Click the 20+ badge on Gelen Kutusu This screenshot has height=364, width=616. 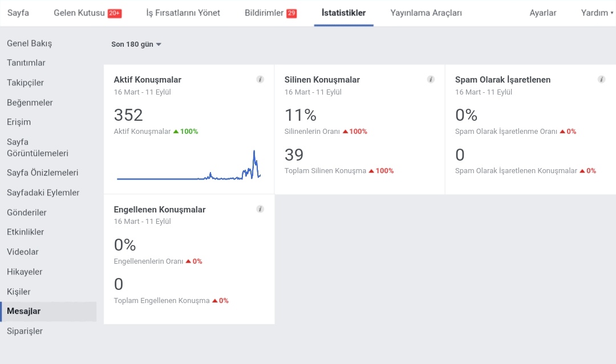pos(115,13)
